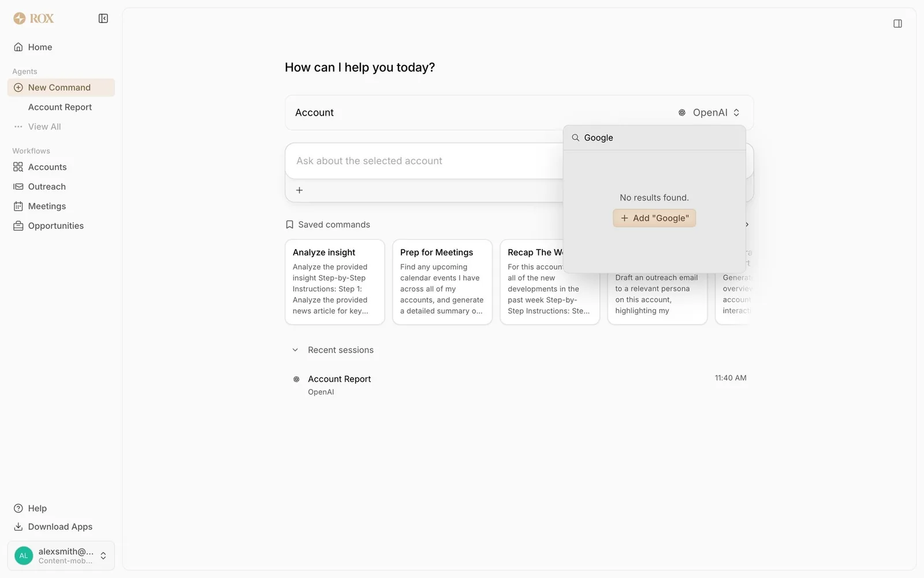Click the plus attachment button

(x=299, y=190)
